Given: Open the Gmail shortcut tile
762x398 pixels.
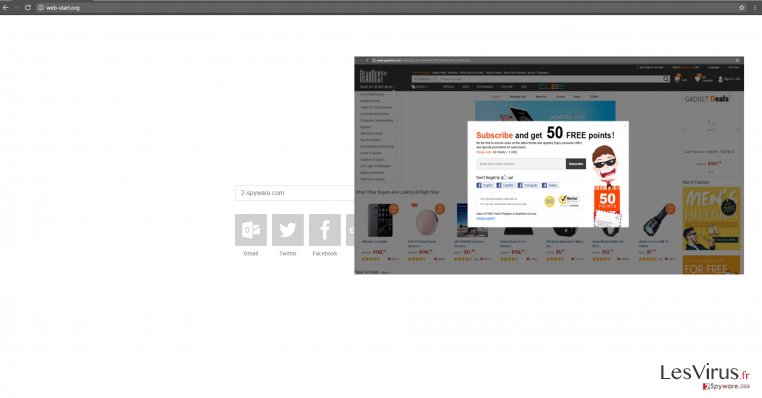Looking at the screenshot, I should pos(251,230).
